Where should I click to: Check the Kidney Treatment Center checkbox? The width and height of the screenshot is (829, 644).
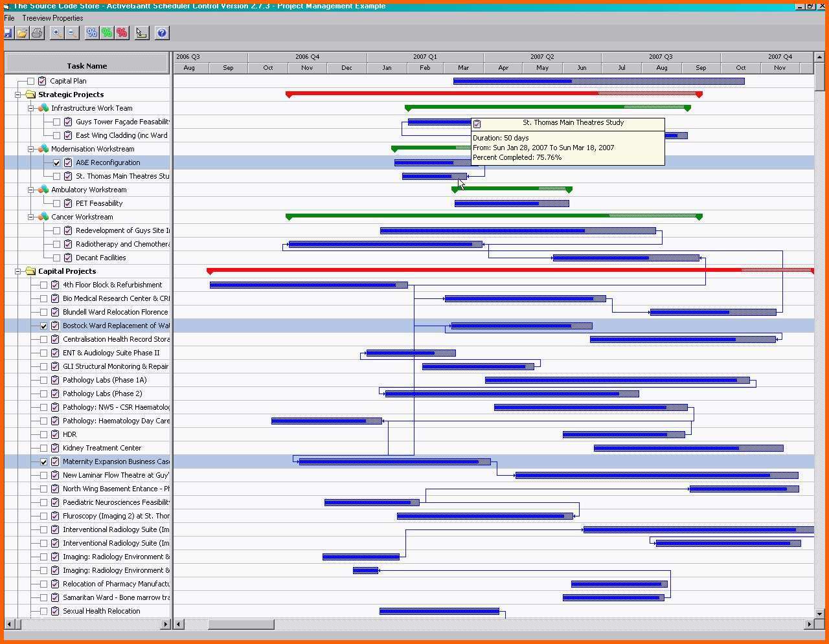(44, 449)
